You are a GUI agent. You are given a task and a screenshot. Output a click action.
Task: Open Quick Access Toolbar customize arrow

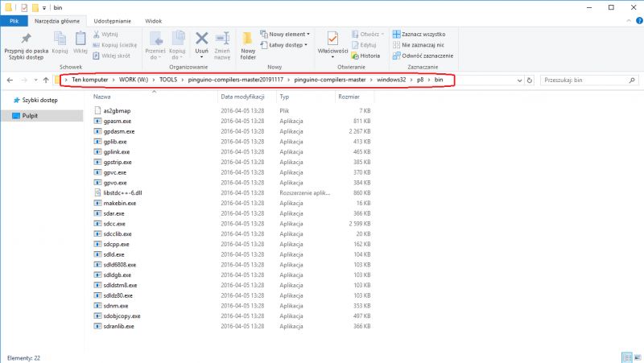click(44, 8)
